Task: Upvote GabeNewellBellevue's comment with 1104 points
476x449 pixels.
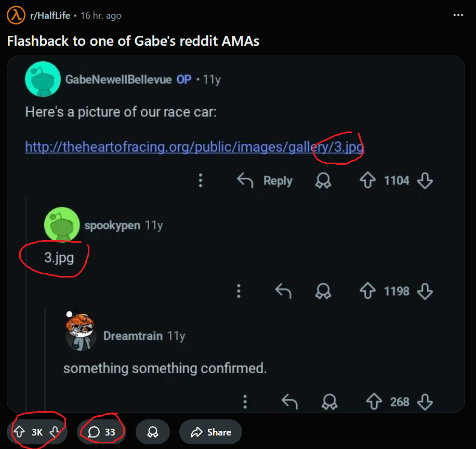Action: (368, 181)
